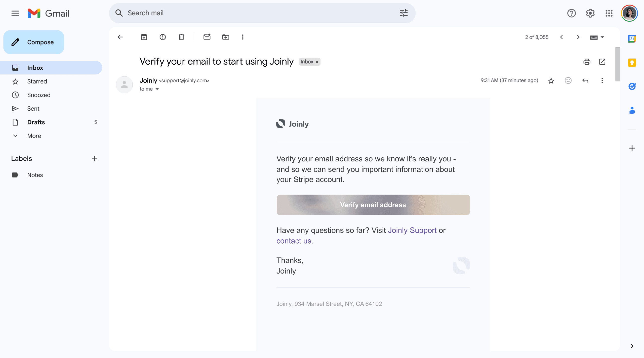Click the Move to folder icon
This screenshot has width=644, height=358.
[226, 37]
